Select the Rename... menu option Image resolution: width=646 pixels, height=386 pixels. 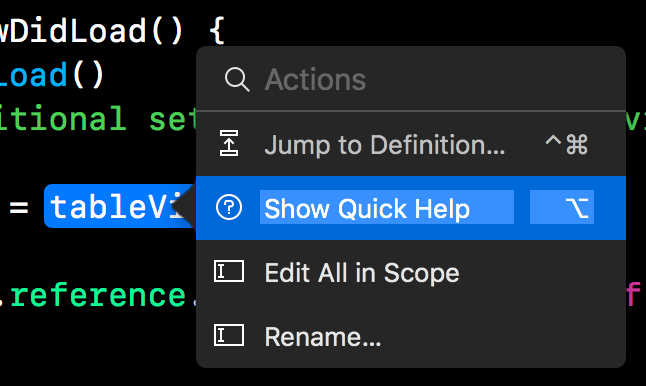[x=411, y=336]
